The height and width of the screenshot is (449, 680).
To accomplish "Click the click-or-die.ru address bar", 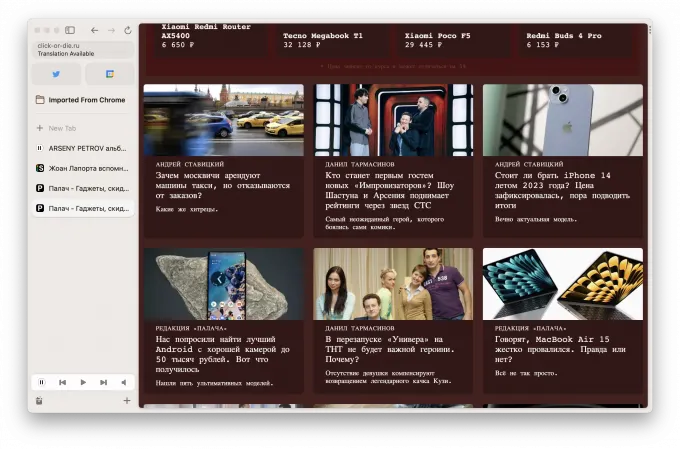I will click(x=82, y=49).
